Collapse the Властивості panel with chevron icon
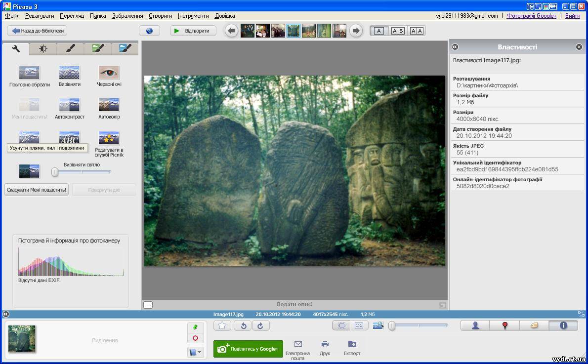This screenshot has width=588, height=364. tap(455, 47)
